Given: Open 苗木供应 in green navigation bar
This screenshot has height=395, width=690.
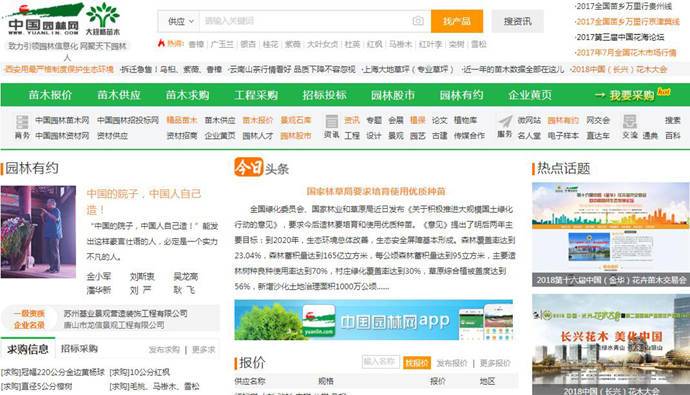Looking at the screenshot, I should point(119,95).
